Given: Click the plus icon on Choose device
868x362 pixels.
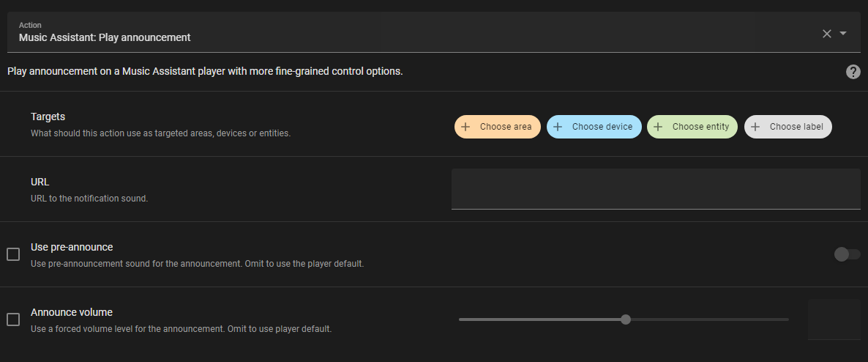Looking at the screenshot, I should click(x=558, y=127).
